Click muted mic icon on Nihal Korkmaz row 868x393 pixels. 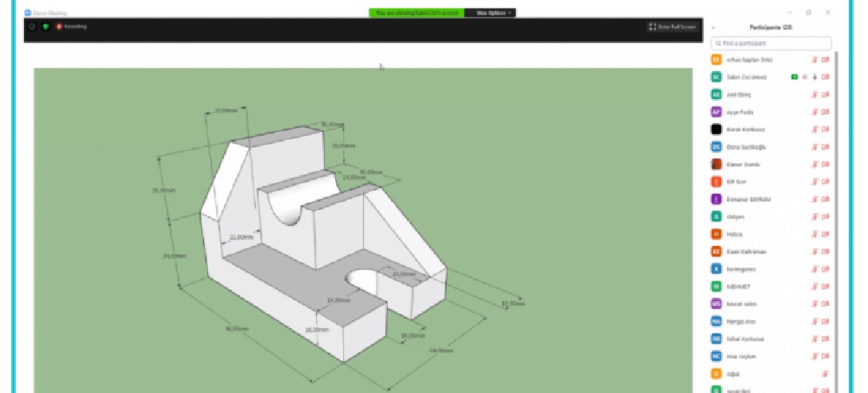[x=815, y=339]
